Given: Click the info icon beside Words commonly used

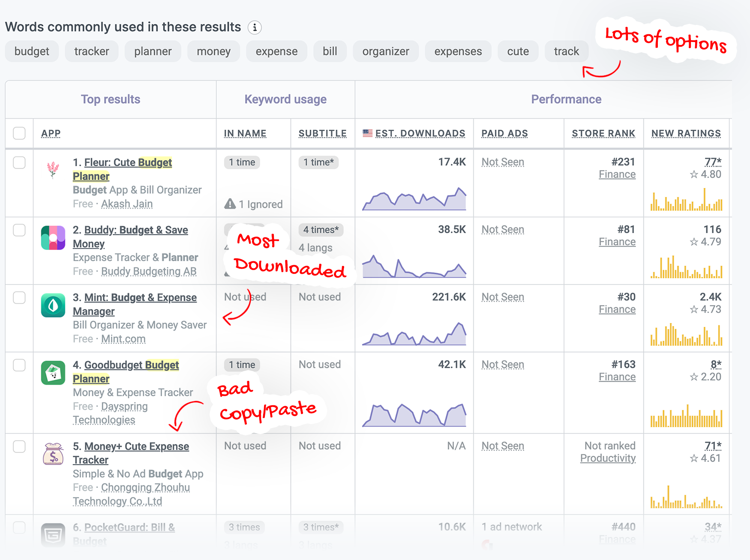Looking at the screenshot, I should (255, 27).
